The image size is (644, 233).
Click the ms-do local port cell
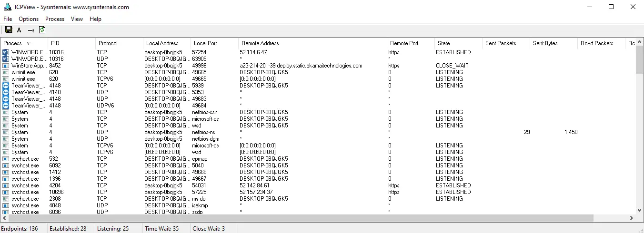pos(199,199)
